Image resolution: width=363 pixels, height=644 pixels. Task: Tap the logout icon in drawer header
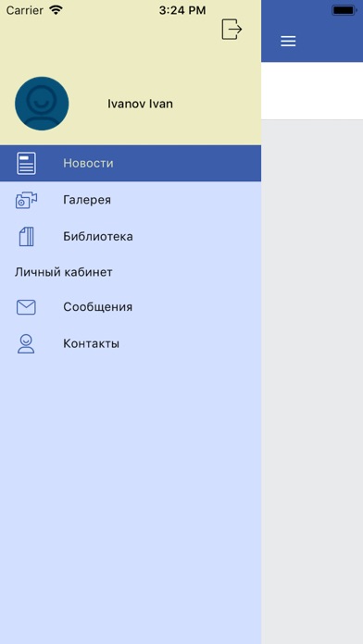pyautogui.click(x=232, y=30)
